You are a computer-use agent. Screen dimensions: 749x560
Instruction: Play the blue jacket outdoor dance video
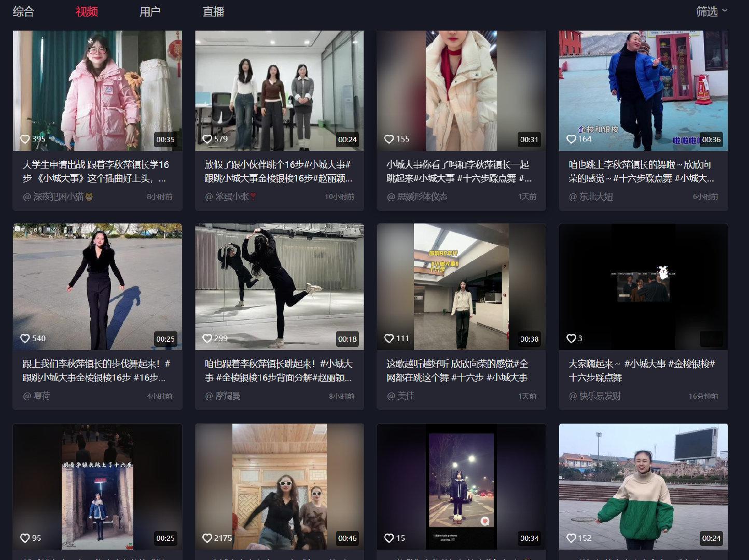[643, 91]
